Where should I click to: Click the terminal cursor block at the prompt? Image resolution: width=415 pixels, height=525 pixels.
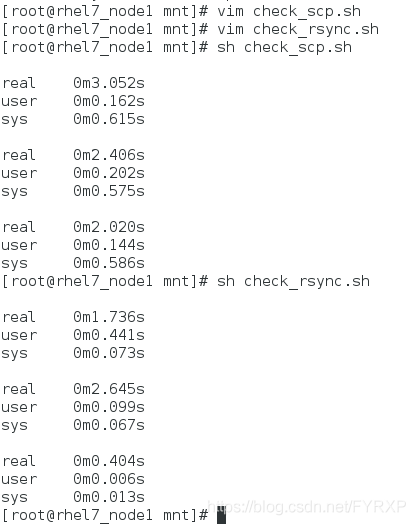pos(221,515)
